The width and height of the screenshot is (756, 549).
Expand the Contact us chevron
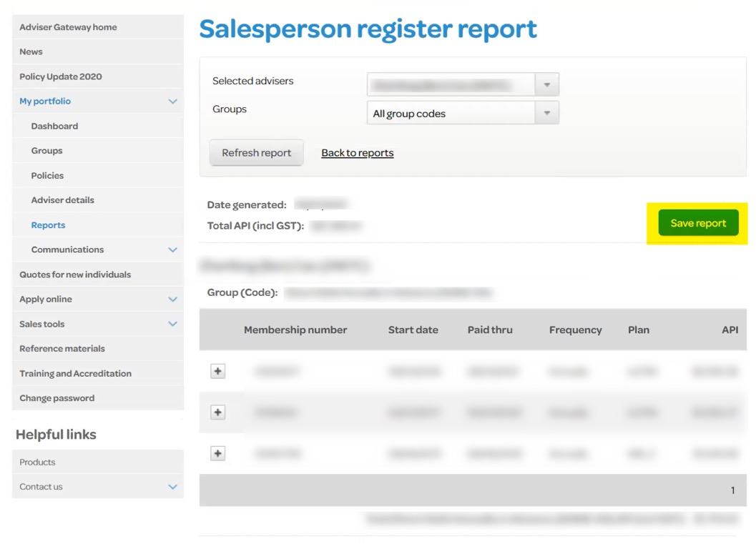pos(172,487)
